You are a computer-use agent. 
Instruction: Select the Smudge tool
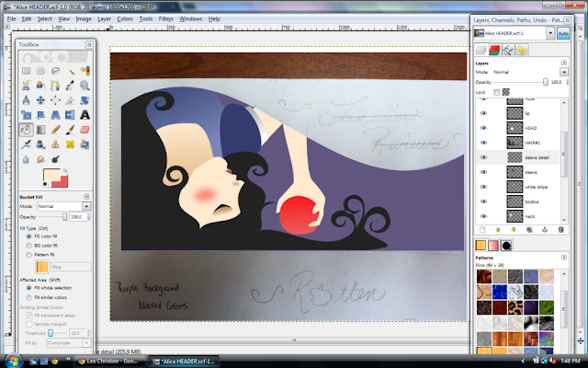(x=40, y=159)
